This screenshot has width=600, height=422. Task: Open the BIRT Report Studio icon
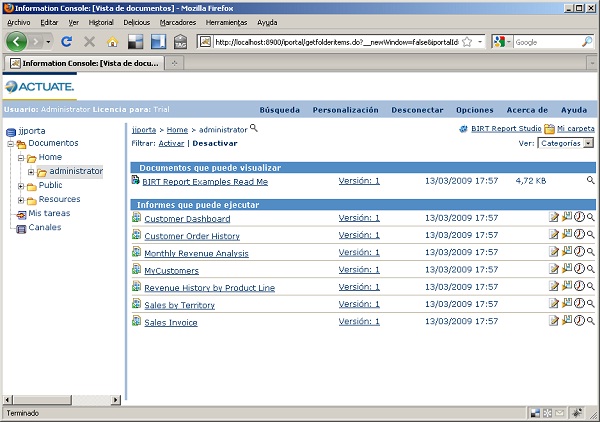pos(463,129)
